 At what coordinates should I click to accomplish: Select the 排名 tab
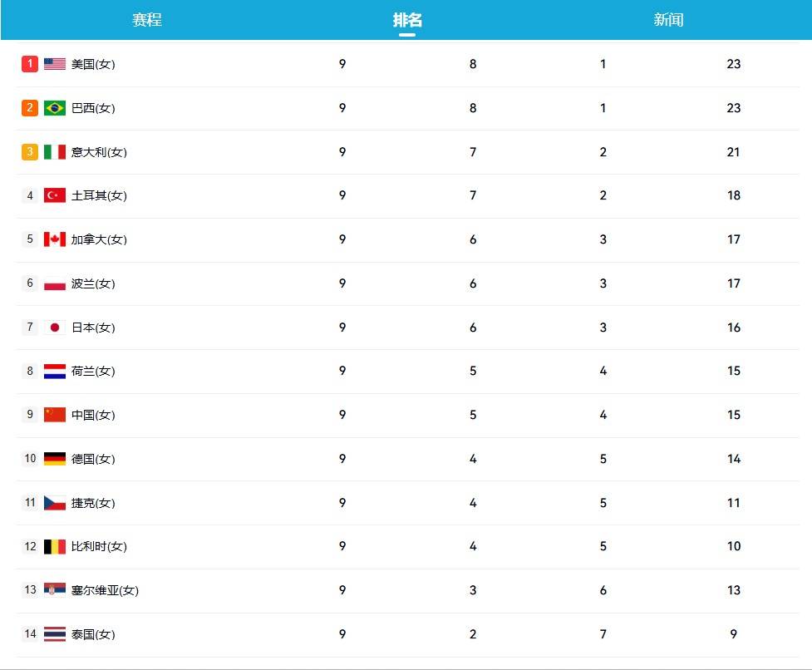tap(407, 20)
